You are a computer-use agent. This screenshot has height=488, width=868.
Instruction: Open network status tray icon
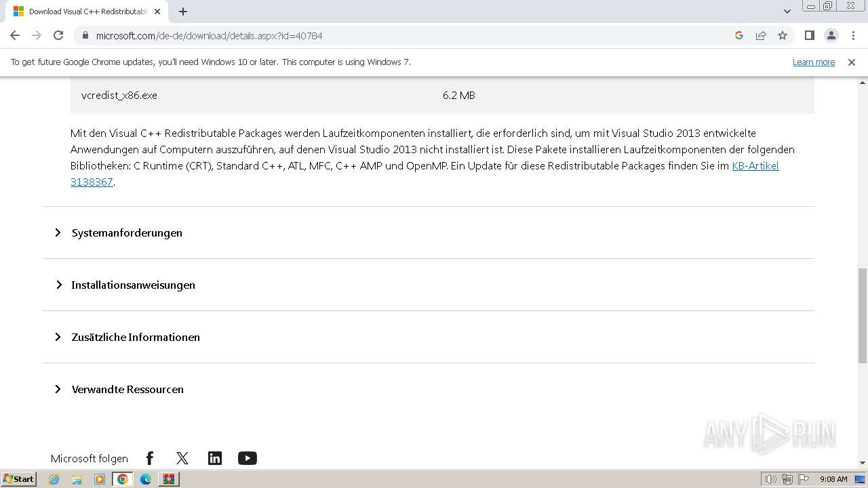tap(787, 479)
